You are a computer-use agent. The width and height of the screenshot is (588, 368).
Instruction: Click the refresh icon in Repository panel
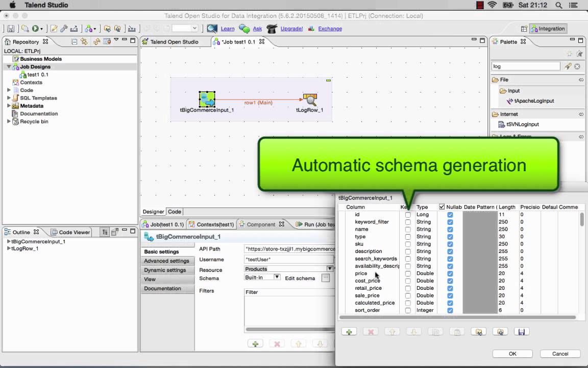pos(97,42)
